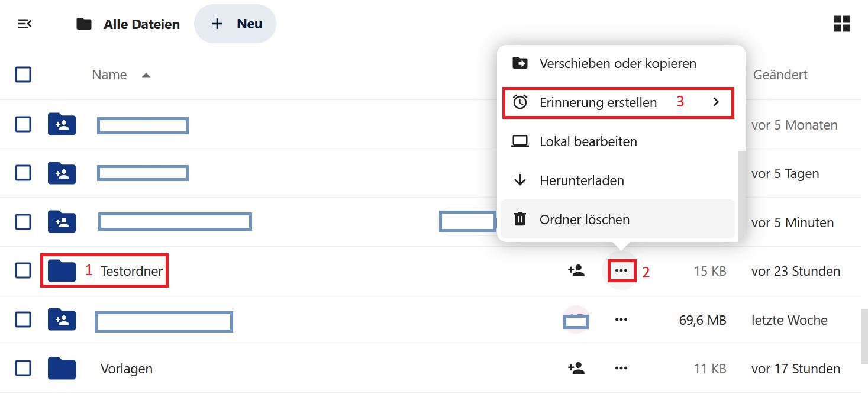Expand the Erinnerung erstellen submenu arrow
The width and height of the screenshot is (868, 397).
point(716,102)
